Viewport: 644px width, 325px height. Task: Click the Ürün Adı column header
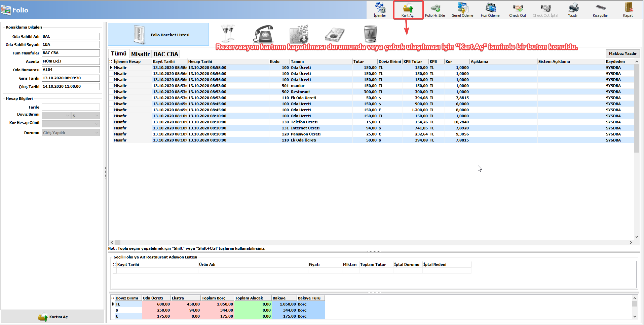(x=253, y=265)
